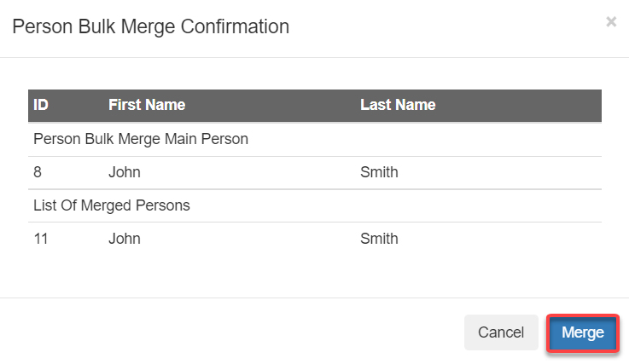Click the empty header bar right of Last Name
This screenshot has width=629, height=364.
point(521,106)
